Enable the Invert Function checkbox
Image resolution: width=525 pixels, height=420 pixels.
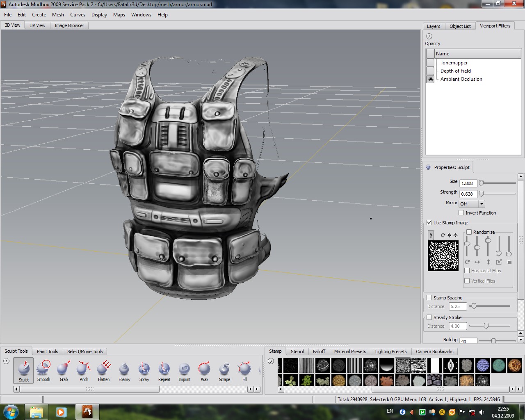tap(461, 213)
